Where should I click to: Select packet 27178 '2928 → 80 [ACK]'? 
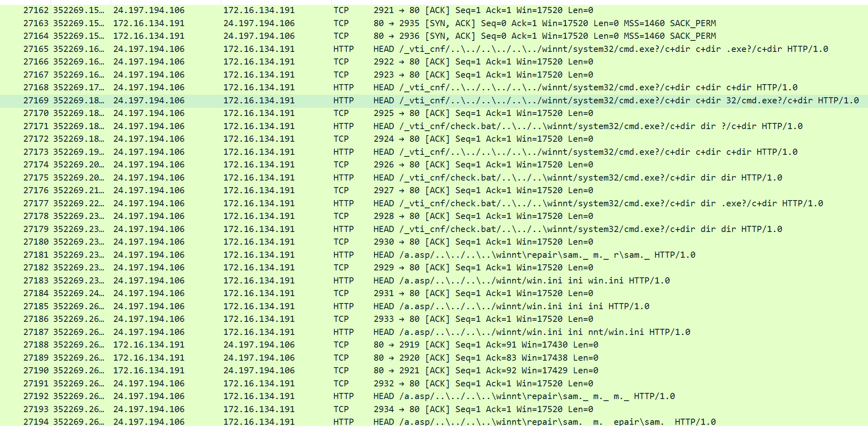pos(434,216)
